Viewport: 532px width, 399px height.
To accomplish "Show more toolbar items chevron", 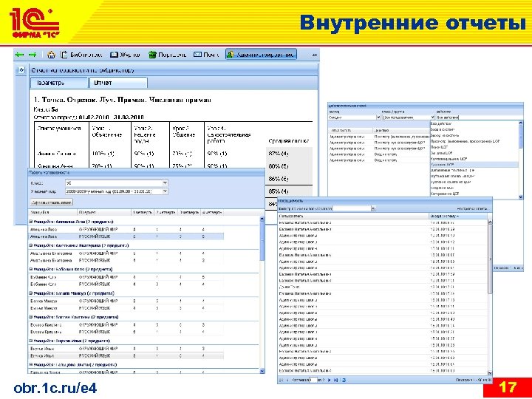I will [315, 55].
